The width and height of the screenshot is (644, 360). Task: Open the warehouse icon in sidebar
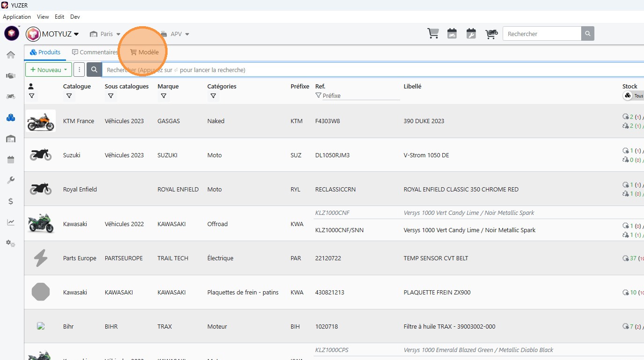[11, 139]
